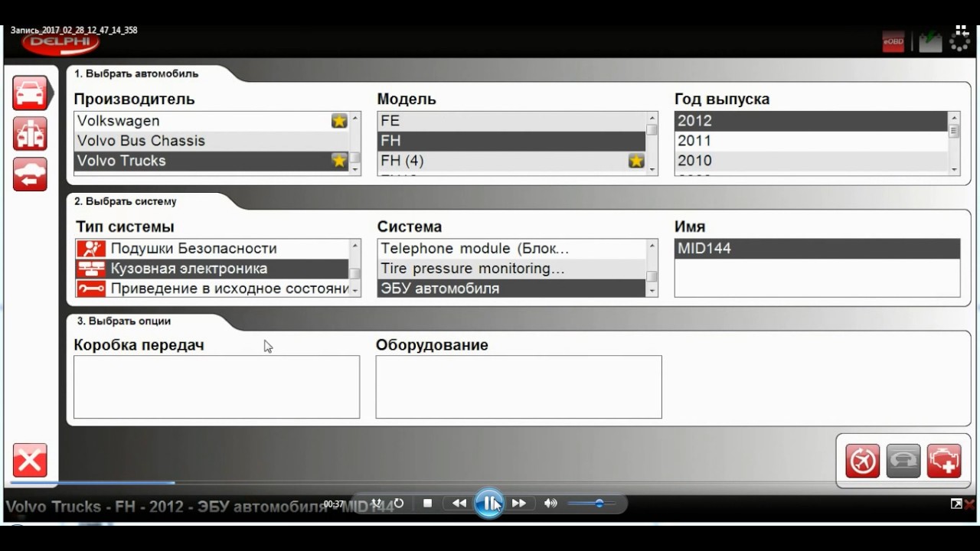The width and height of the screenshot is (980, 551).
Task: Select Volkswagen in manufacturer list
Action: click(x=211, y=121)
